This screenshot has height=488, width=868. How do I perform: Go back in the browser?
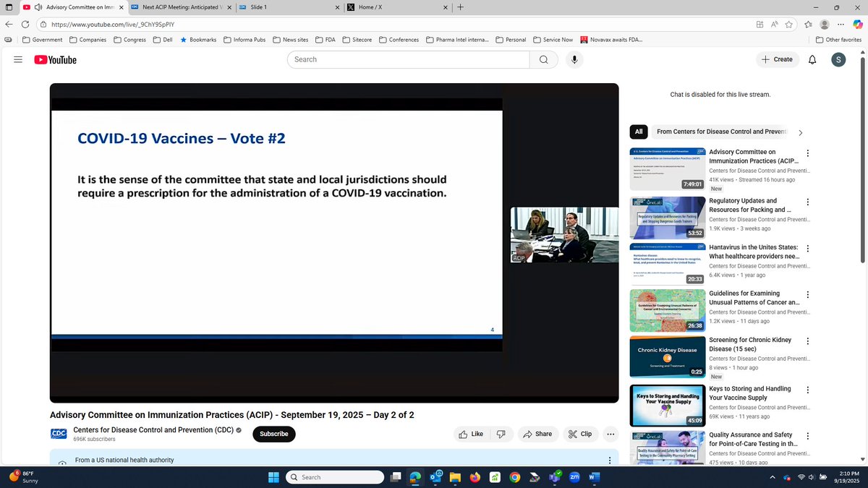9,24
